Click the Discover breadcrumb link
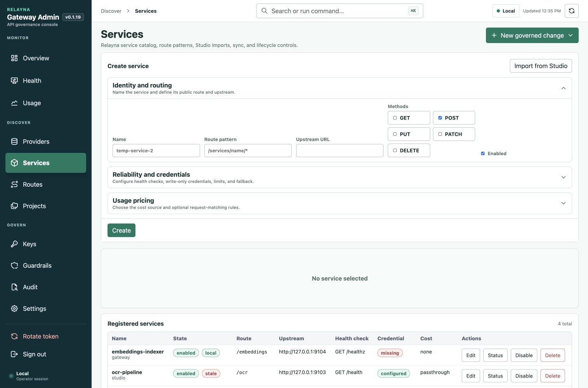This screenshot has height=388, width=588. 111,11
